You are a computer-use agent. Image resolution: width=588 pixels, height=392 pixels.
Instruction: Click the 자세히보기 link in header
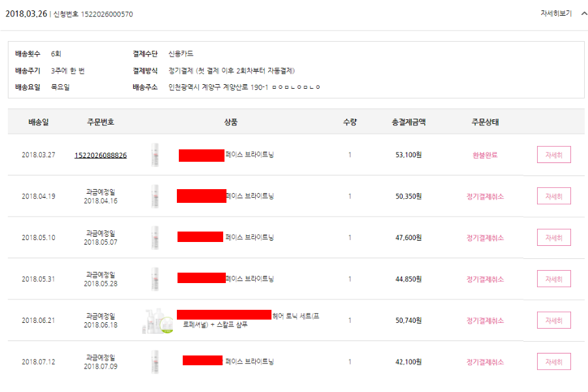coord(555,14)
